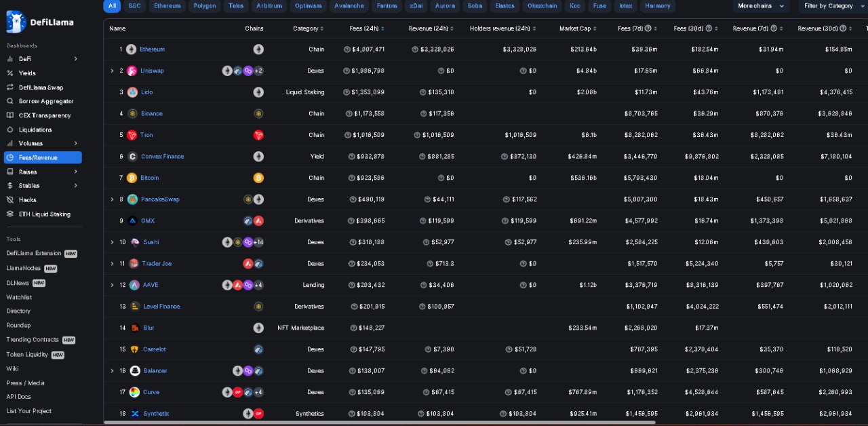Click the Sushi protocol icon
Image resolution: width=868 pixels, height=426 pixels.
tap(135, 242)
